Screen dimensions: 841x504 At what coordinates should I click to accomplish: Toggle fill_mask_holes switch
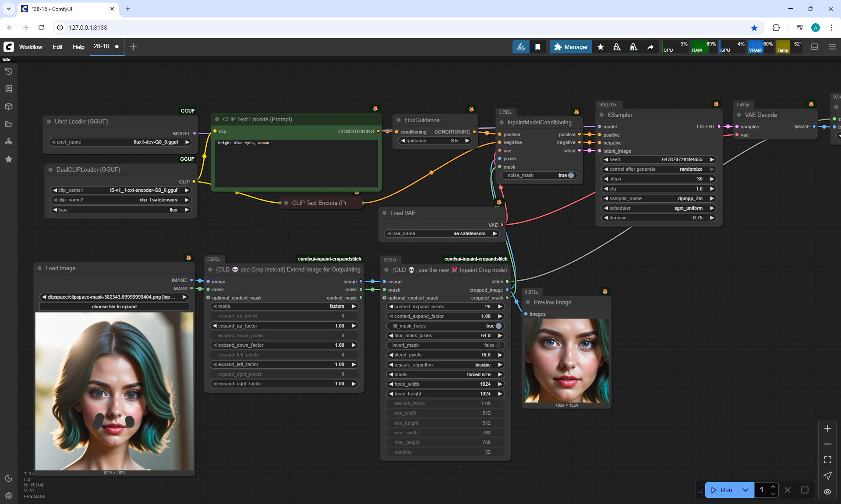click(x=498, y=326)
